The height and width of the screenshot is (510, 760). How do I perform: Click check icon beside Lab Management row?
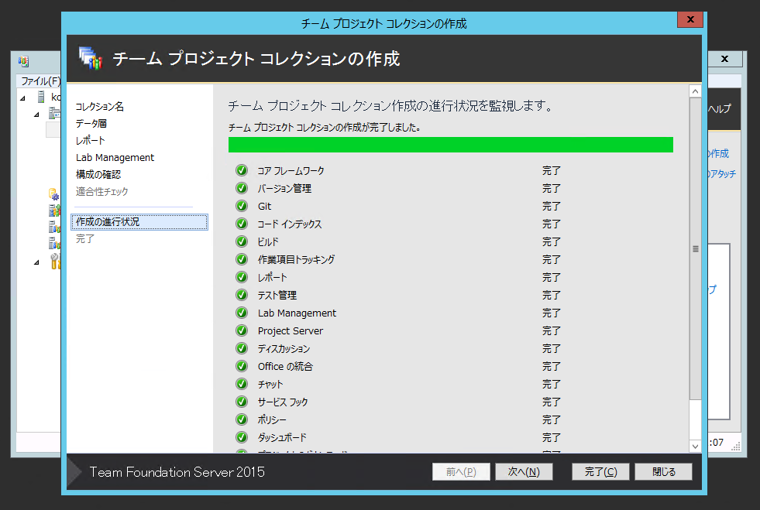click(241, 313)
